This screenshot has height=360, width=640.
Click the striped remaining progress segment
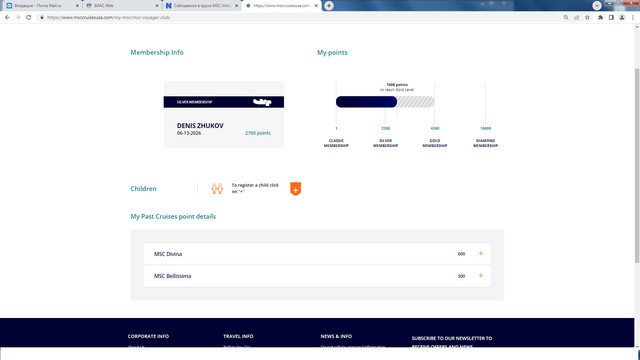(x=416, y=102)
